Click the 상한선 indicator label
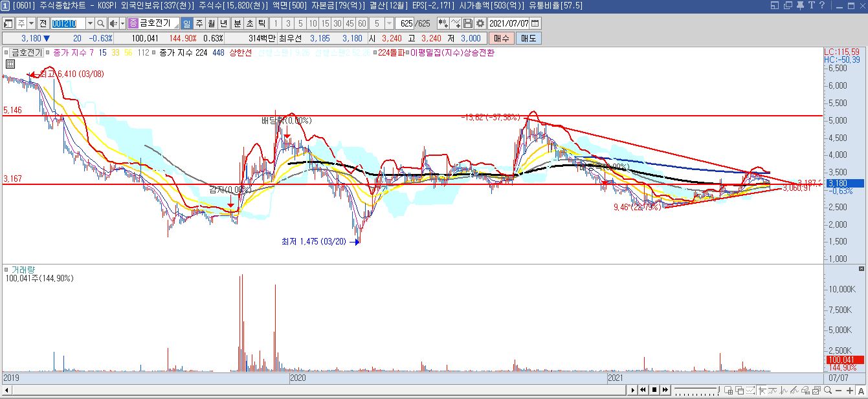The image size is (868, 399). [x=241, y=52]
